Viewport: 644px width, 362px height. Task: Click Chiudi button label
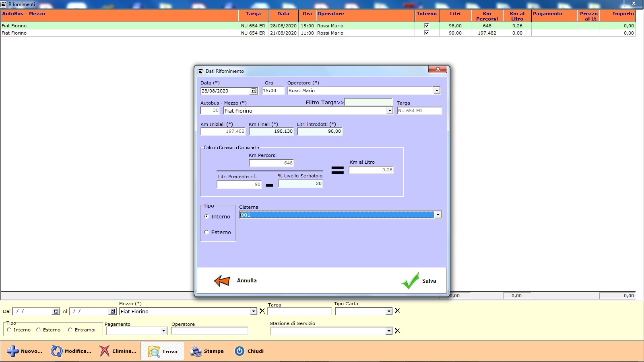[x=256, y=351]
